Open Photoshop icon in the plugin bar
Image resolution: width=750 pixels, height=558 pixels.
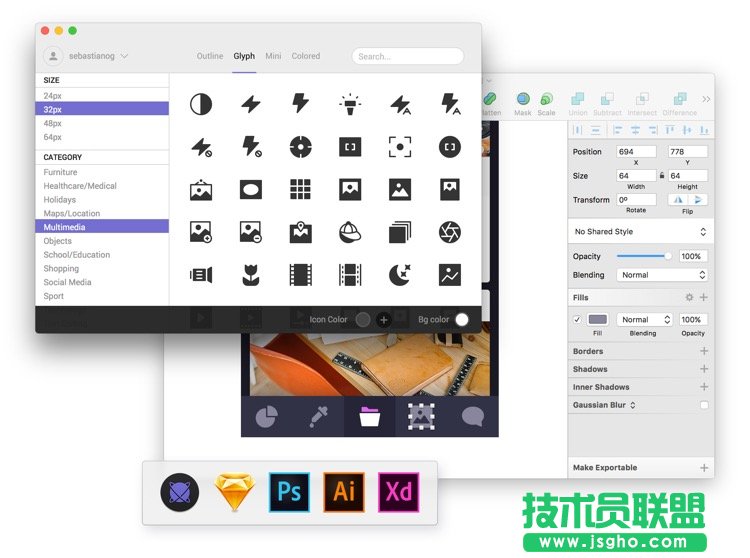[289, 492]
